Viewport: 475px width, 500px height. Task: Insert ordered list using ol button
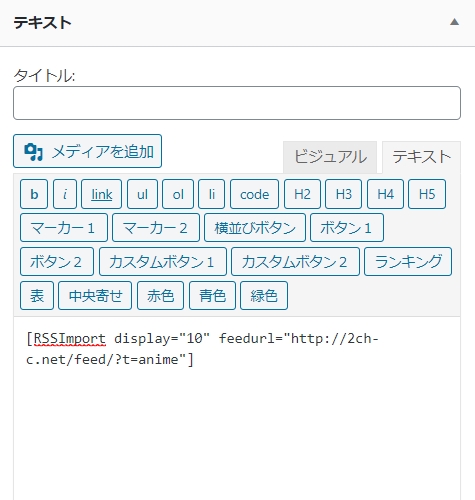click(x=178, y=194)
